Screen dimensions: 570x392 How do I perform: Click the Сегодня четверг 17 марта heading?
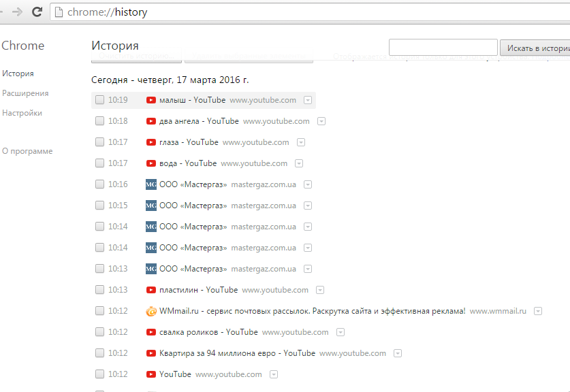(170, 80)
